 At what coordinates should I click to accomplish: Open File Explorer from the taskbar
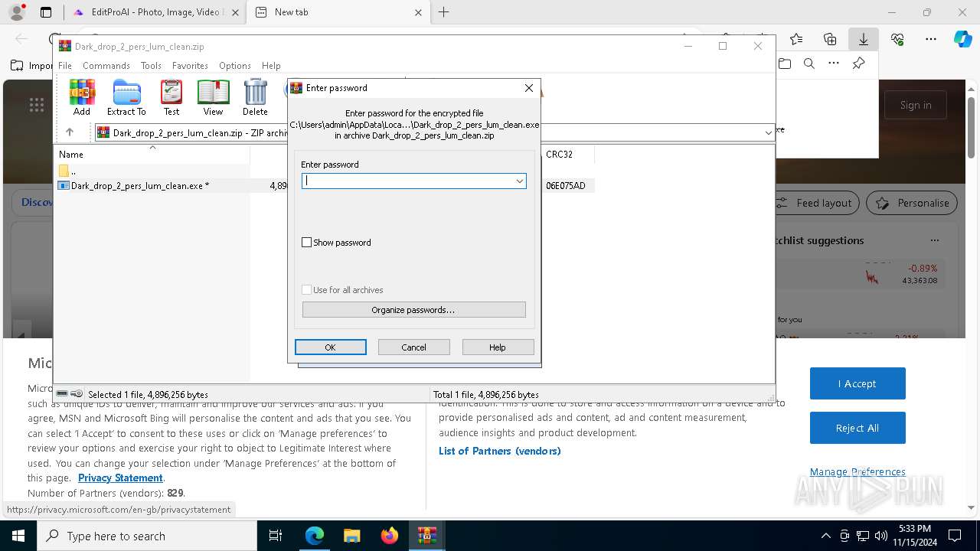[x=352, y=536]
